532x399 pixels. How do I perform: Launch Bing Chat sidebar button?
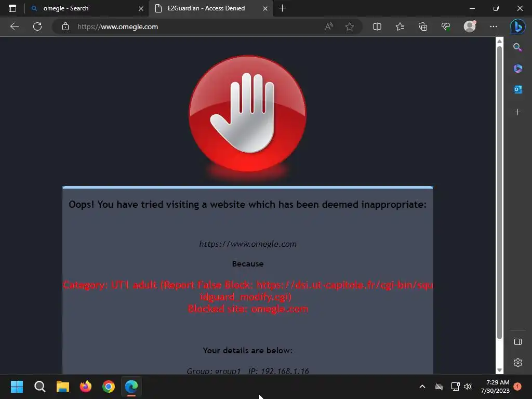pyautogui.click(x=518, y=26)
